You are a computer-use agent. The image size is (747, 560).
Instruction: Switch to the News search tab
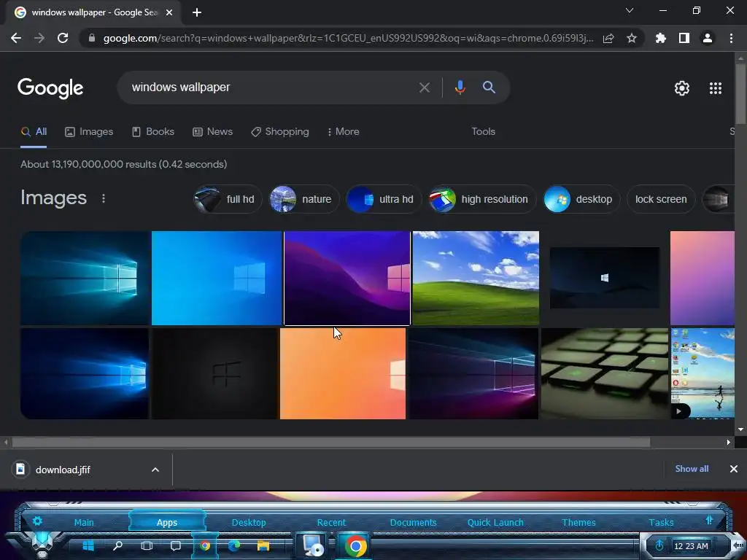pyautogui.click(x=212, y=131)
